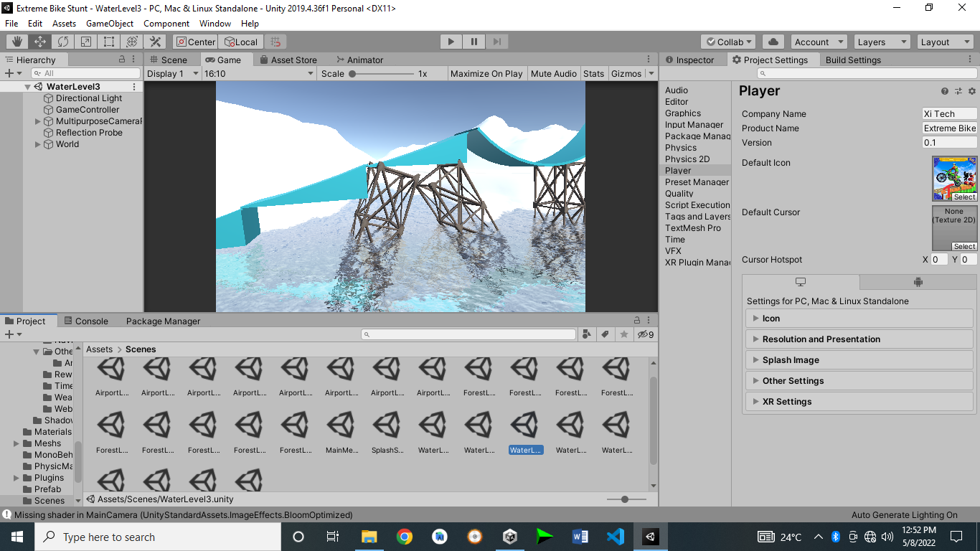Select the Rect Transform tool
Viewport: 980px width, 551px height.
click(108, 41)
